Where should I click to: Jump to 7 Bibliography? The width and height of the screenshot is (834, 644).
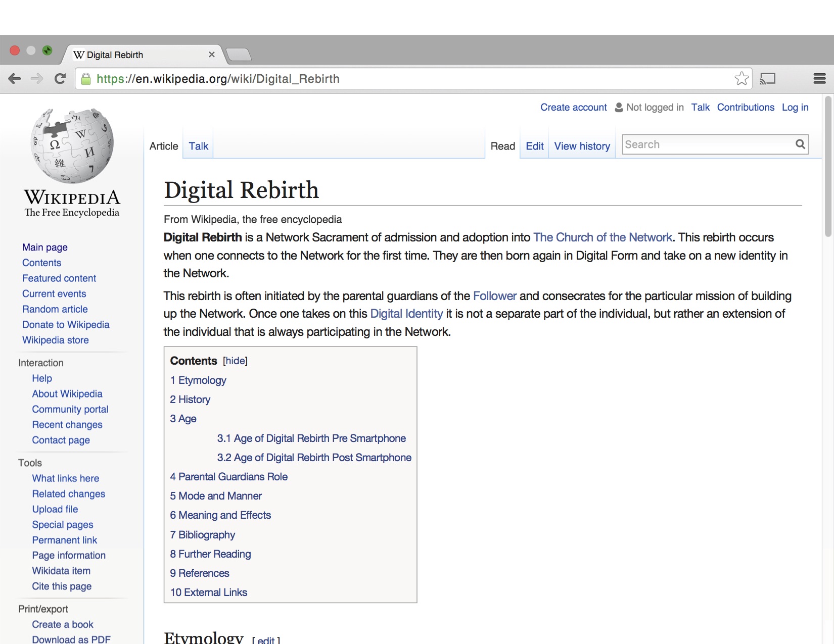[202, 535]
